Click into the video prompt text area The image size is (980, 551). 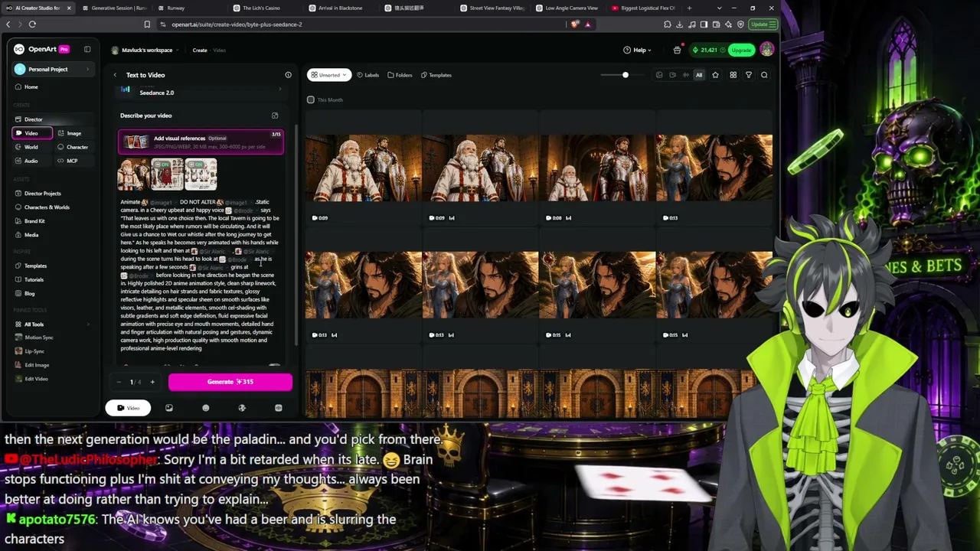[201, 275]
